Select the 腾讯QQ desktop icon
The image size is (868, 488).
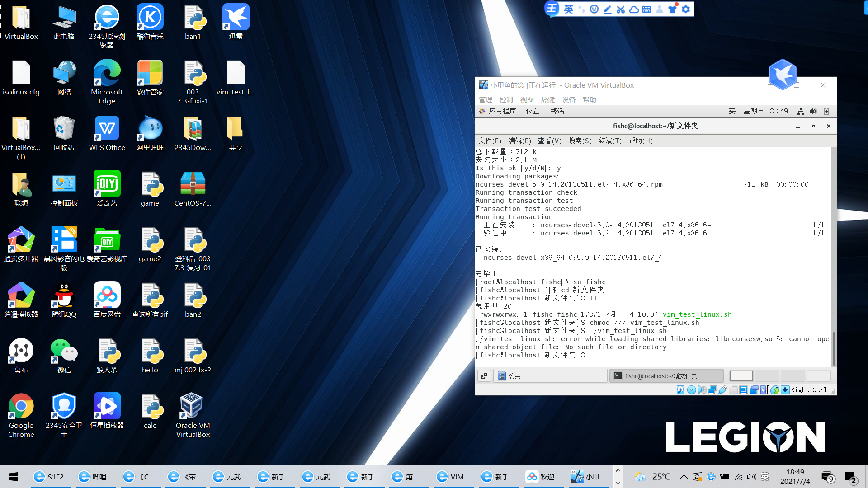(64, 300)
